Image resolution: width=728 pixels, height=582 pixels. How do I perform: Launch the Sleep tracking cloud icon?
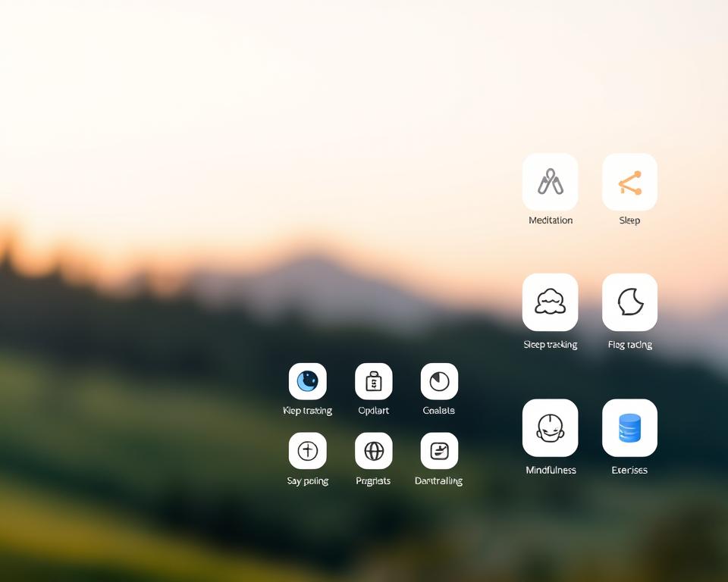pos(551,302)
